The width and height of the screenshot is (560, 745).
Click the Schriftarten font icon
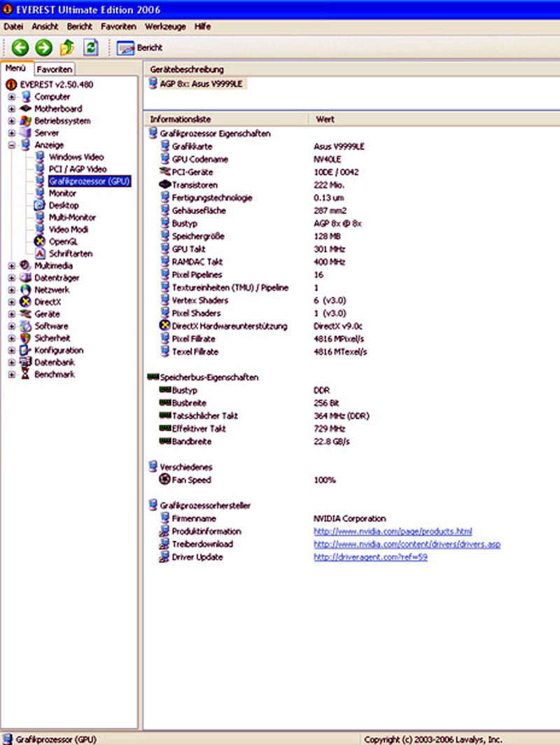(41, 253)
